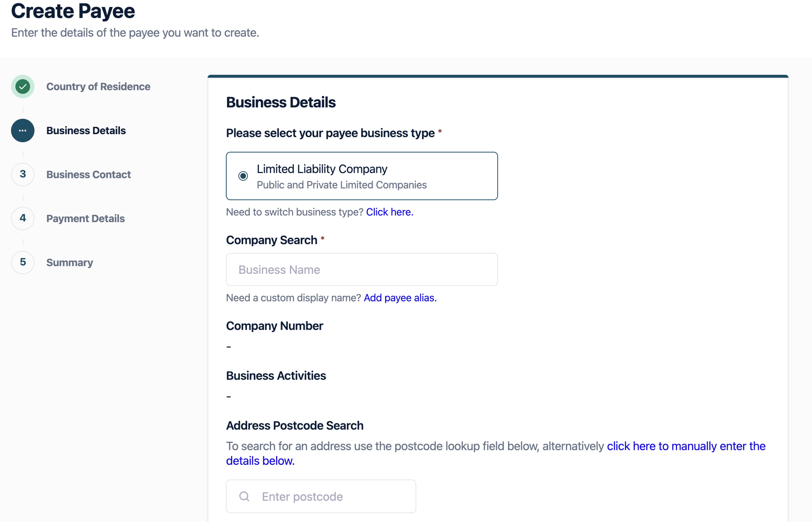Viewport: 812px width, 522px height.
Task: Go to Payment Details step
Action: coord(85,219)
